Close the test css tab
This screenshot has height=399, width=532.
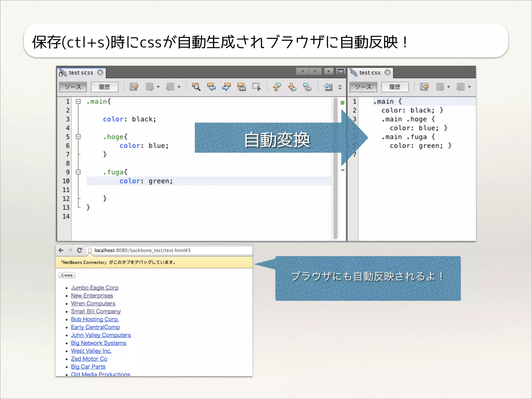click(x=388, y=72)
